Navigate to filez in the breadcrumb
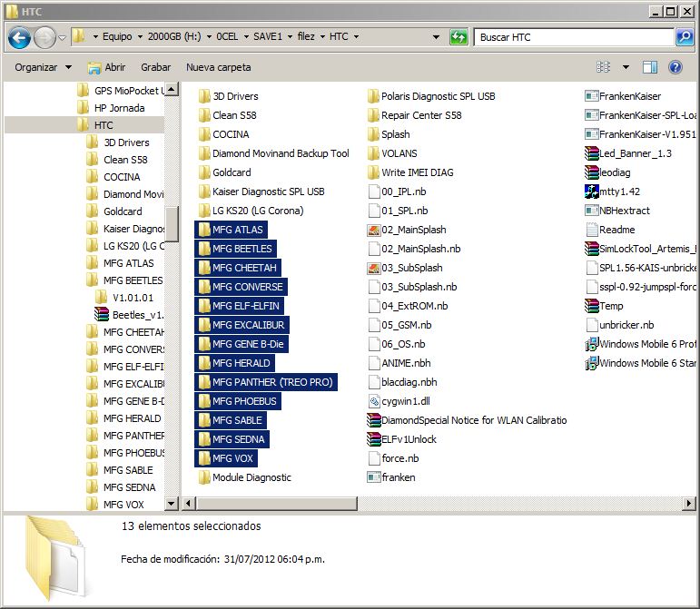The width and height of the screenshot is (700, 609). point(306,36)
